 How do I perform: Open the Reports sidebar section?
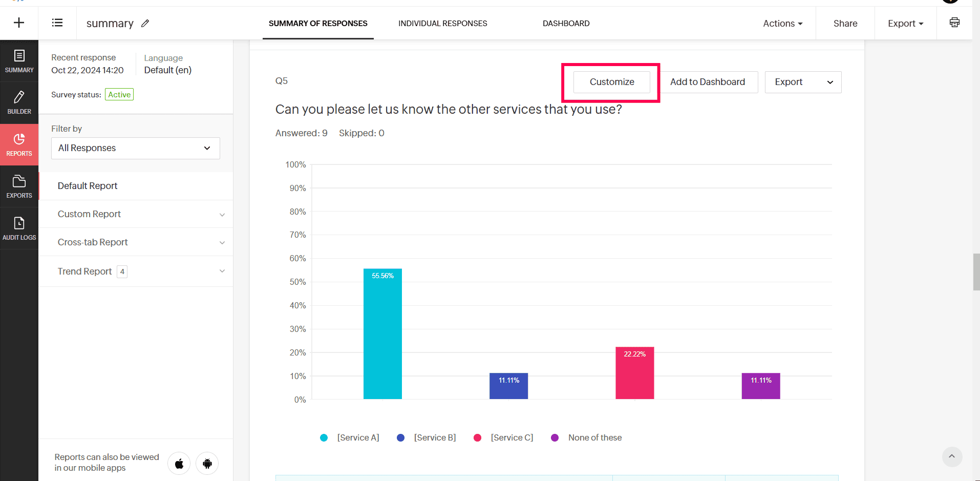point(19,145)
